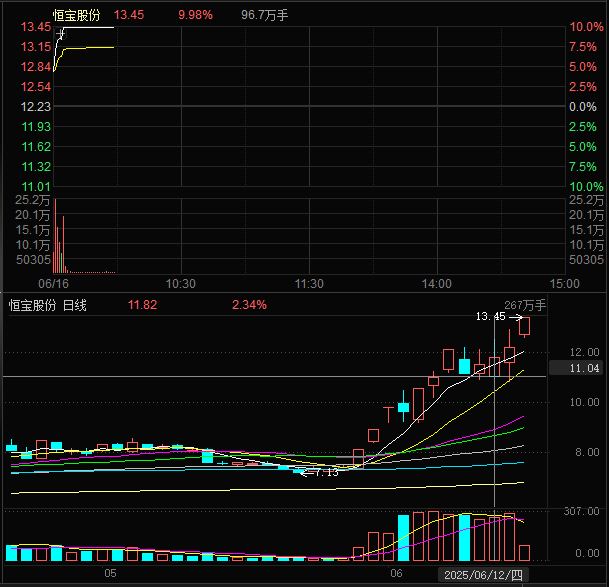Image resolution: width=609 pixels, height=587 pixels.
Task: Click the 8.00 gridline label on daily chart
Action: coord(587,452)
